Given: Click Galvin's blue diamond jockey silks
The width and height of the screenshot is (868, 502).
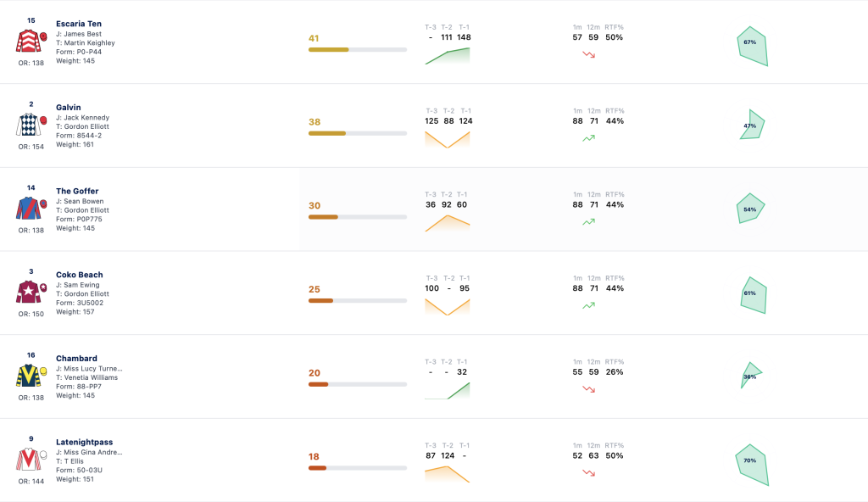Looking at the screenshot, I should point(28,125).
